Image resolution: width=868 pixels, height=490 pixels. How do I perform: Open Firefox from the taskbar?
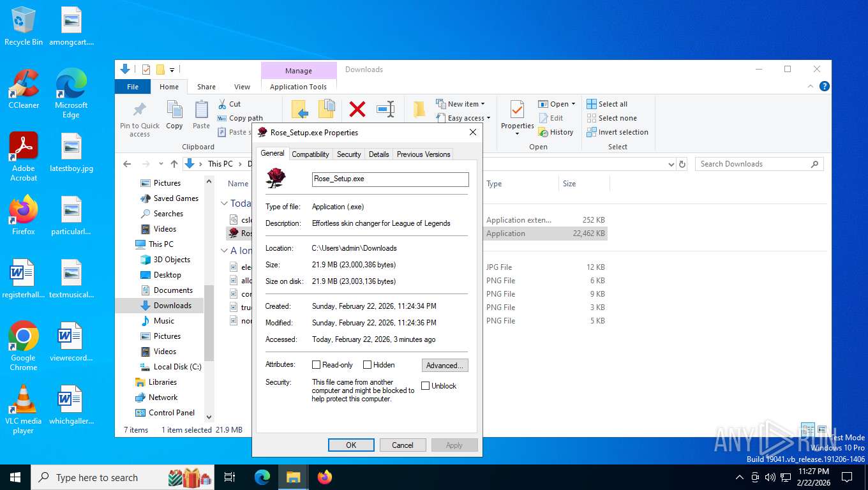pyautogui.click(x=325, y=477)
